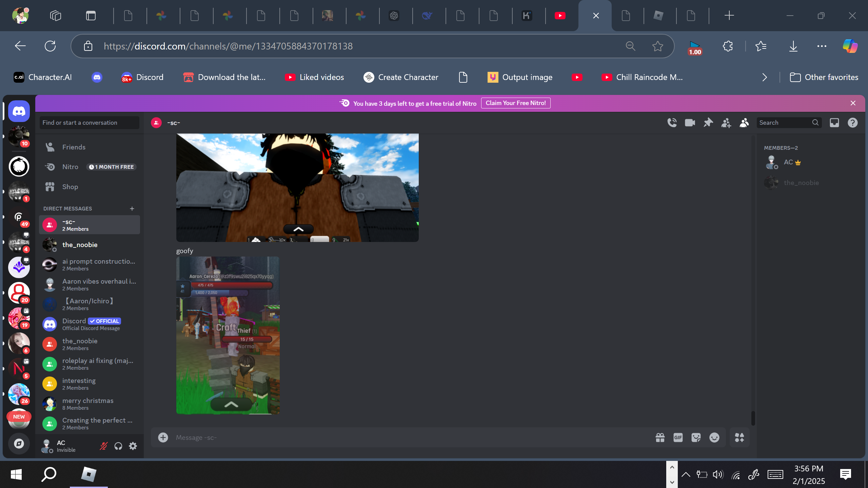Screen dimensions: 868x488
Task: Create a new direct message plus button
Action: point(132,208)
